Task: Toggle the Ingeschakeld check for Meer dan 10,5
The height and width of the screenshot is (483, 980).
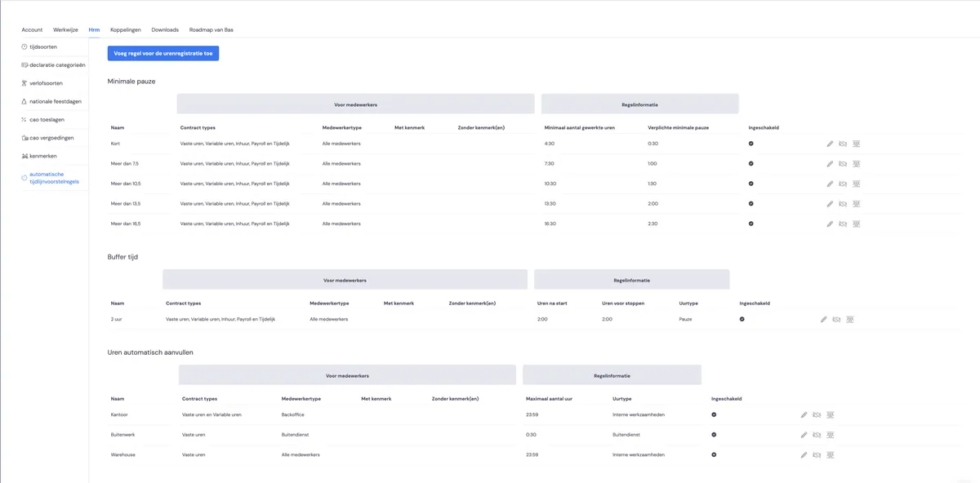Action: point(751,184)
